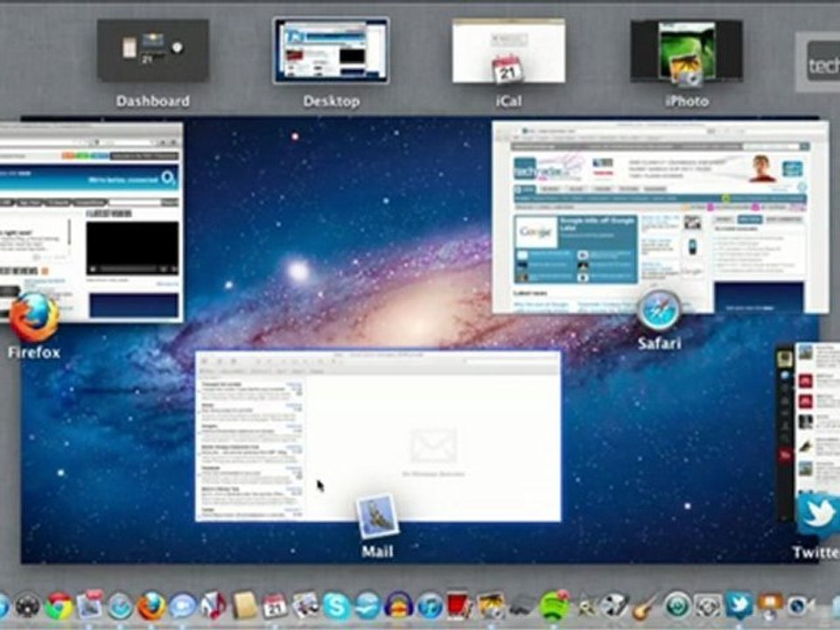This screenshot has width=840, height=630.
Task: Select the Desktop space thumbnail
Action: tap(331, 51)
